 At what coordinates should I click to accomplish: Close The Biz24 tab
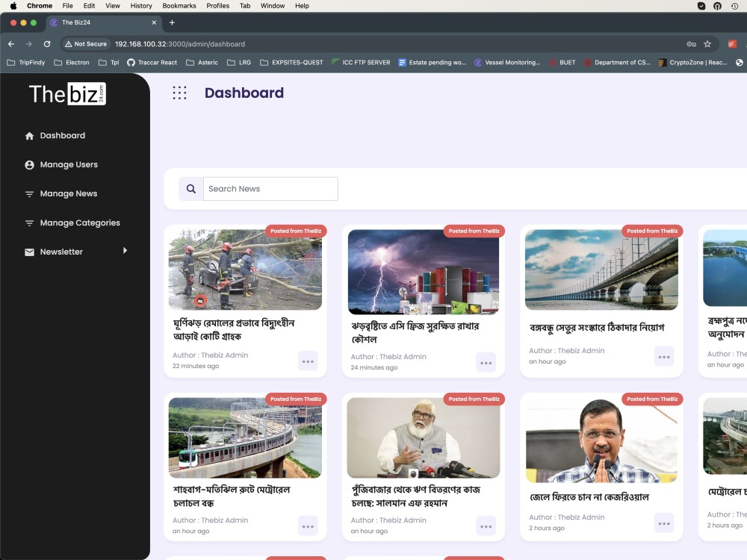tap(154, 22)
